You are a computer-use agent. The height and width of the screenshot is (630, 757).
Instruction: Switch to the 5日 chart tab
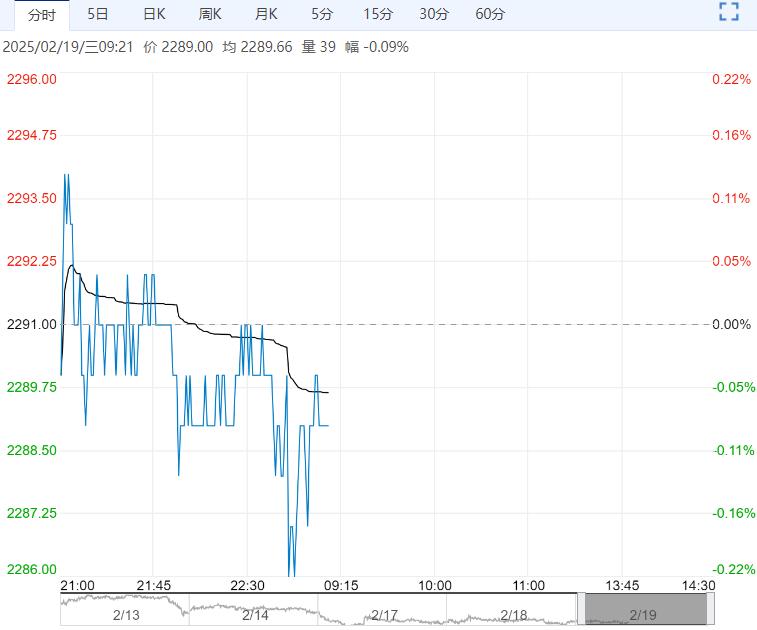tap(98, 14)
